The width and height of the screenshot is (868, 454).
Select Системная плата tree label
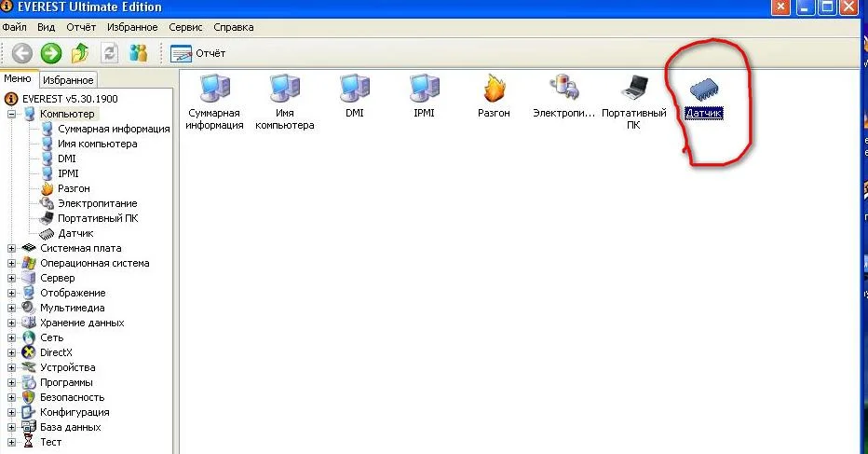[80, 248]
